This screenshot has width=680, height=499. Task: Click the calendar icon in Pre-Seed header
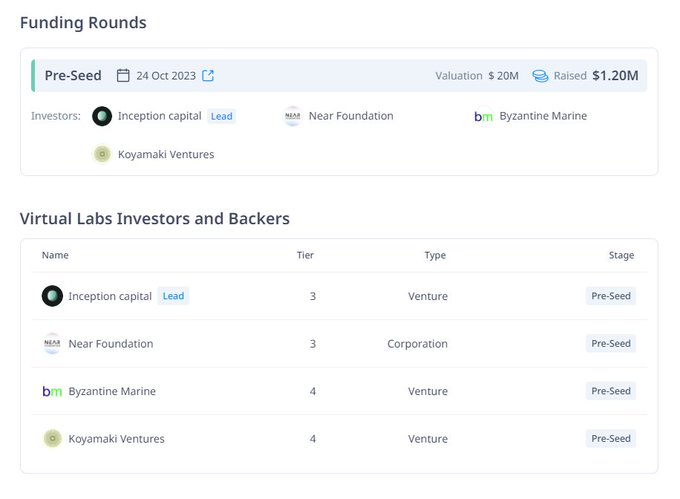tap(123, 75)
